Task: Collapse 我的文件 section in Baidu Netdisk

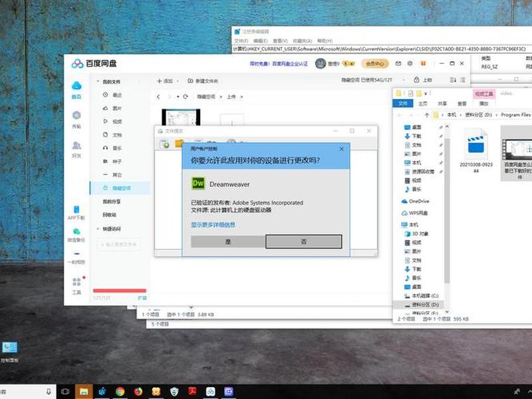Action: tap(98, 81)
